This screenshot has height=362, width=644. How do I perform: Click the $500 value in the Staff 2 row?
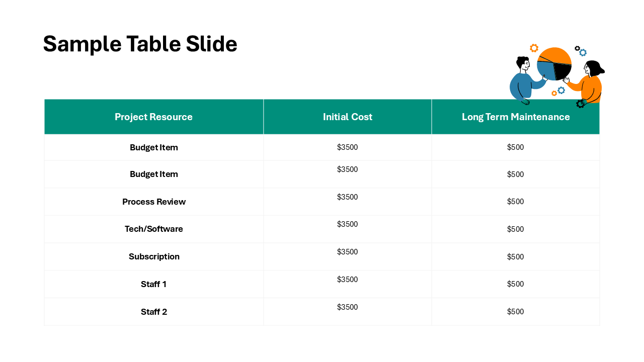(516, 311)
